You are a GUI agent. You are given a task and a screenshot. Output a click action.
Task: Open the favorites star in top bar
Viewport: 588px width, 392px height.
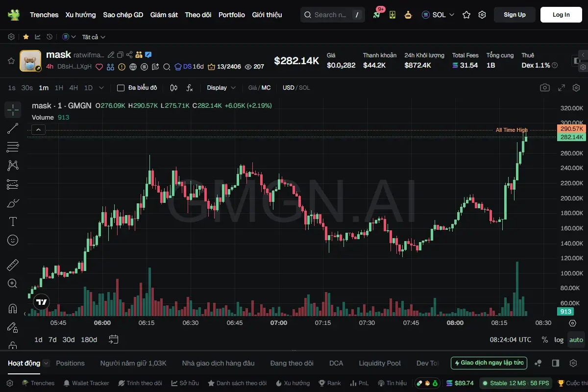click(466, 15)
